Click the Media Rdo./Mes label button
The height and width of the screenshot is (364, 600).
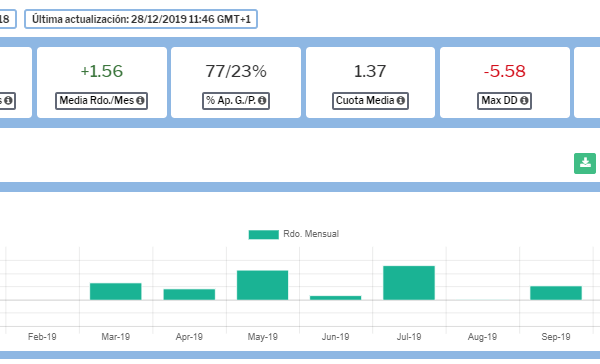(x=101, y=101)
